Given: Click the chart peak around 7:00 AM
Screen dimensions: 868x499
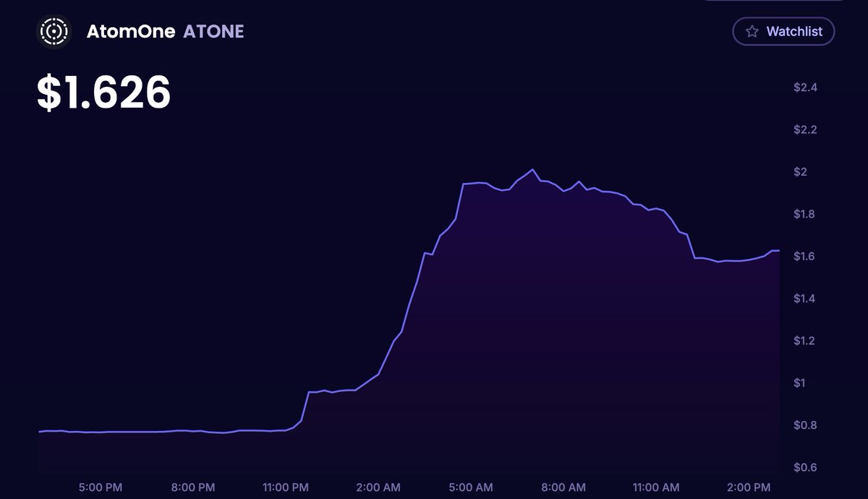Looking at the screenshot, I should [533, 168].
